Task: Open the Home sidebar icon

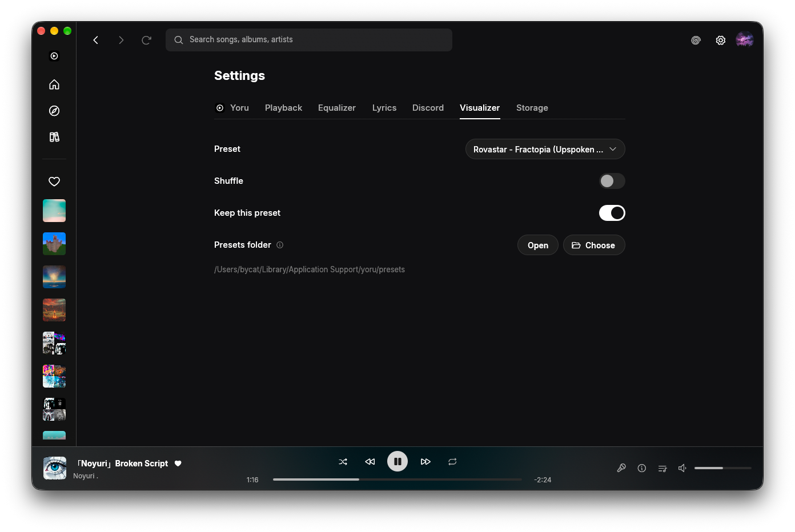Action: [54, 84]
